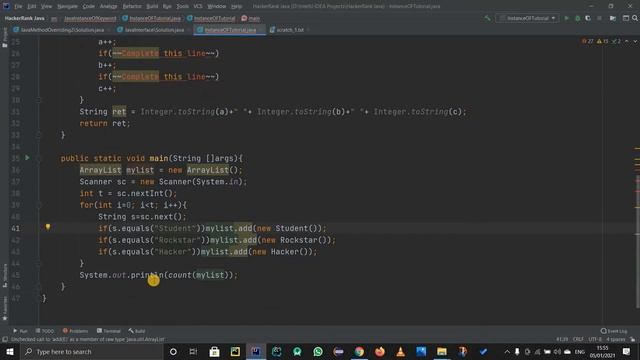Image resolution: width=640 pixels, height=360 pixels.
Task: Click the Build project hammer icon
Action: coord(487,18)
